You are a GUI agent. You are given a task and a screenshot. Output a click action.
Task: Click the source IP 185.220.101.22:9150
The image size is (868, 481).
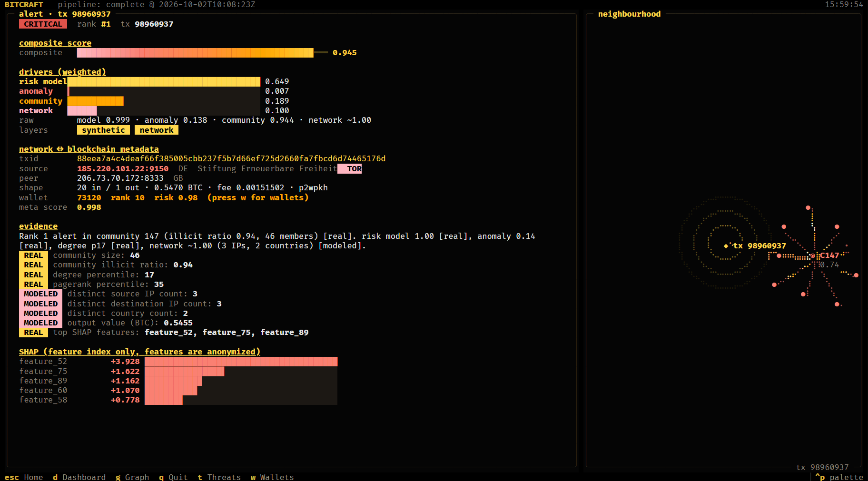coord(123,168)
